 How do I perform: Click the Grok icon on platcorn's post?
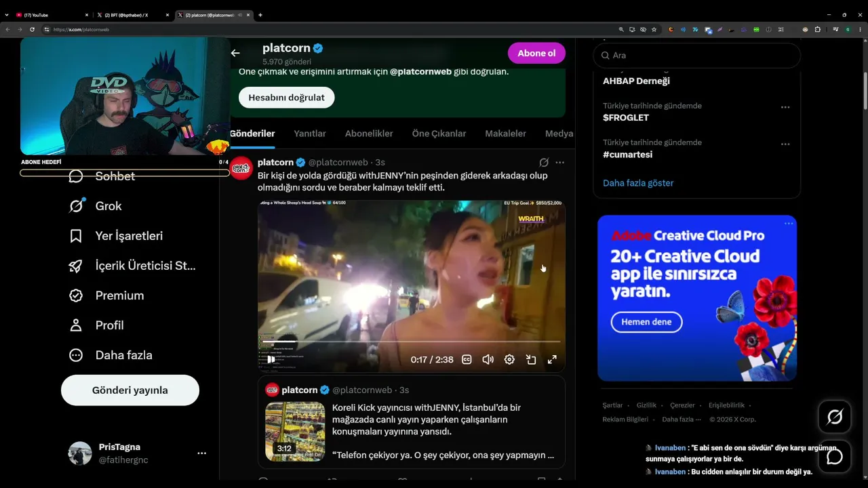click(544, 163)
